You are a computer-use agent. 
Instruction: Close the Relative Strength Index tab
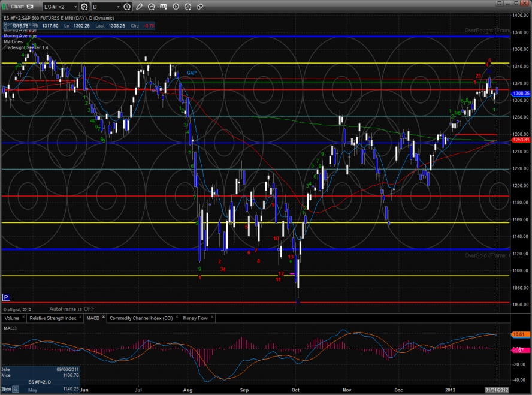click(x=80, y=317)
